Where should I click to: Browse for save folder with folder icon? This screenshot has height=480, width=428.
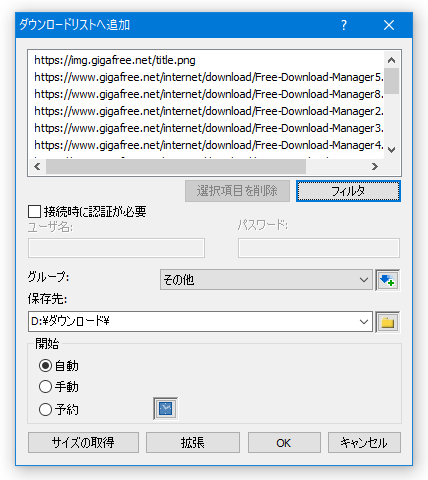click(x=387, y=322)
